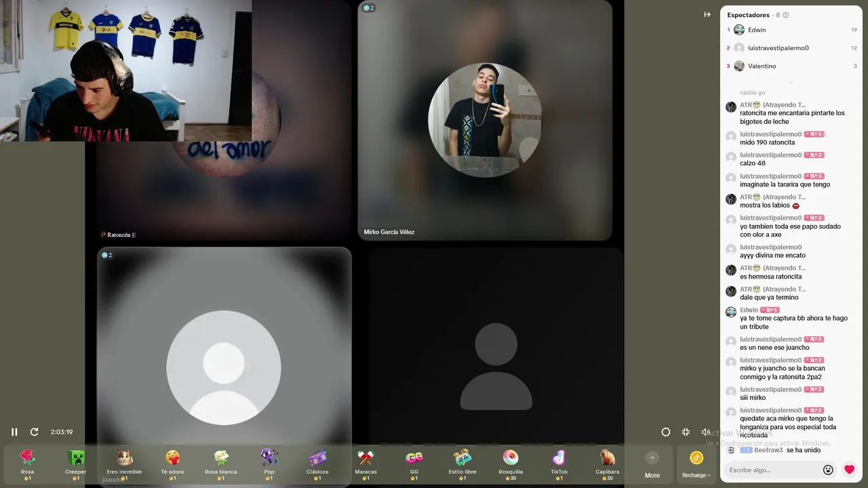868x488 pixels.
Task: Click the 'ayyy divina me encato' message
Action: (772, 256)
